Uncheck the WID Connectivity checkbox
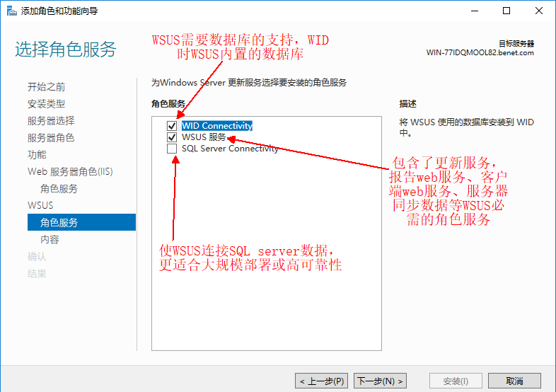This screenshot has width=556, height=392. pyautogui.click(x=172, y=125)
